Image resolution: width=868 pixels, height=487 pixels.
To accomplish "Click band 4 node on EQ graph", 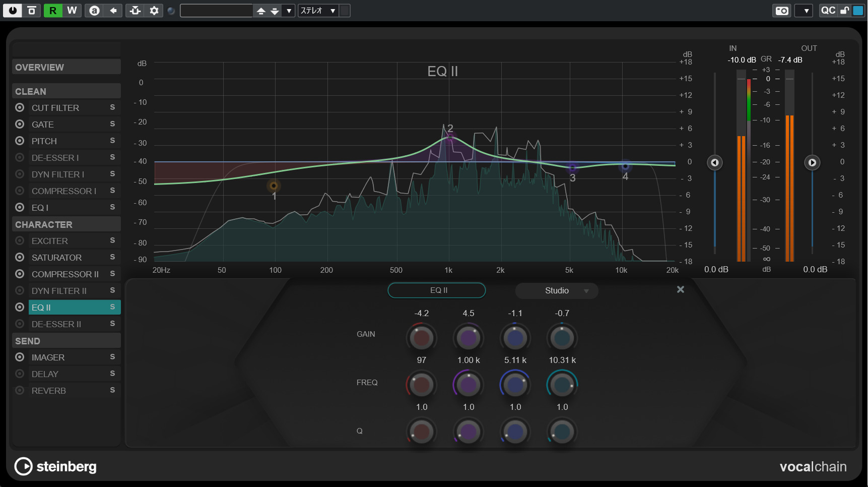I will [x=625, y=166].
